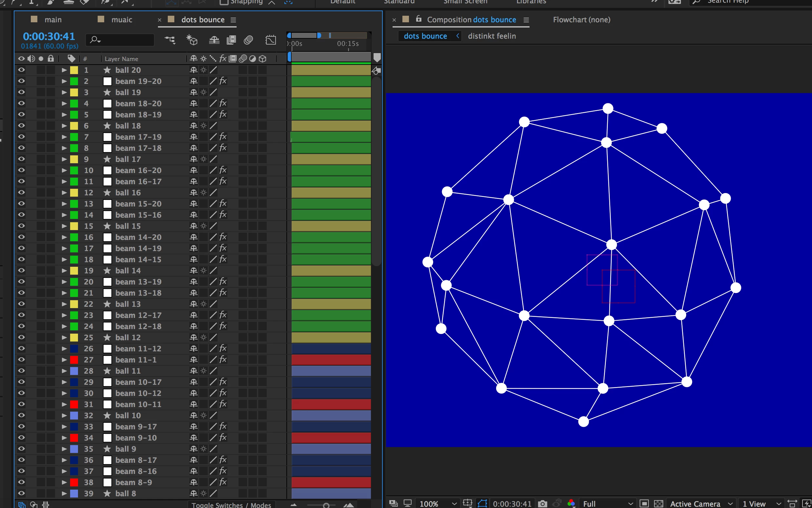Viewport: 812px width, 508px height.
Task: Toggle the transparency grid in the viewer
Action: (x=659, y=503)
